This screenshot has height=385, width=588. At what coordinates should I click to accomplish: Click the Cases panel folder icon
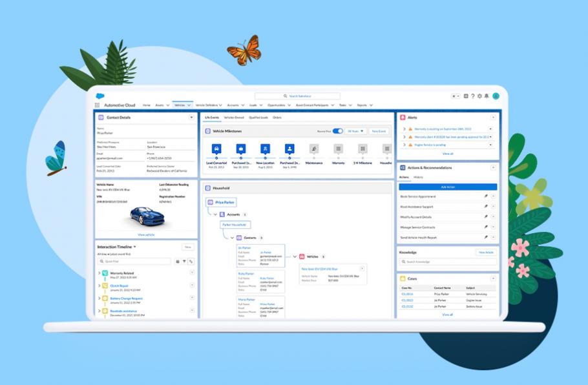pyautogui.click(x=403, y=278)
